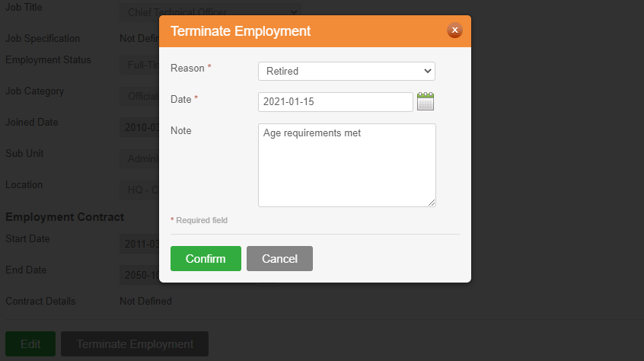644x361 pixels.
Task: Click the background contract Start Date field
Action: click(139, 244)
